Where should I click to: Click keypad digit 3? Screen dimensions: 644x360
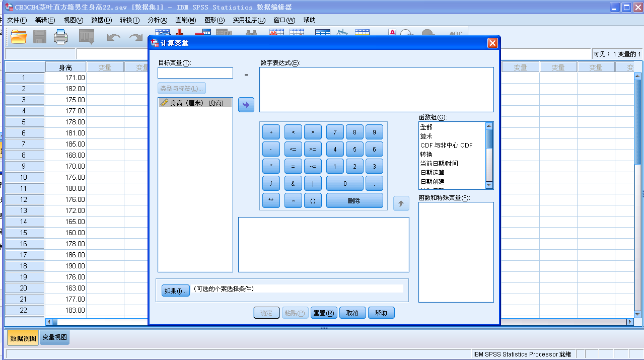374,167
